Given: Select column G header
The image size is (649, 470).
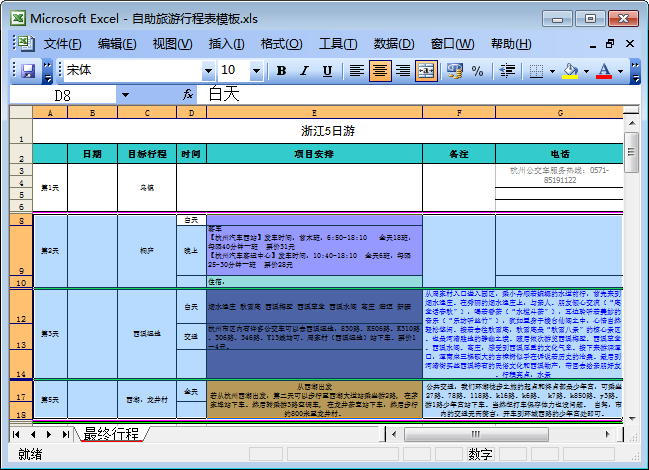Looking at the screenshot, I should point(560,113).
